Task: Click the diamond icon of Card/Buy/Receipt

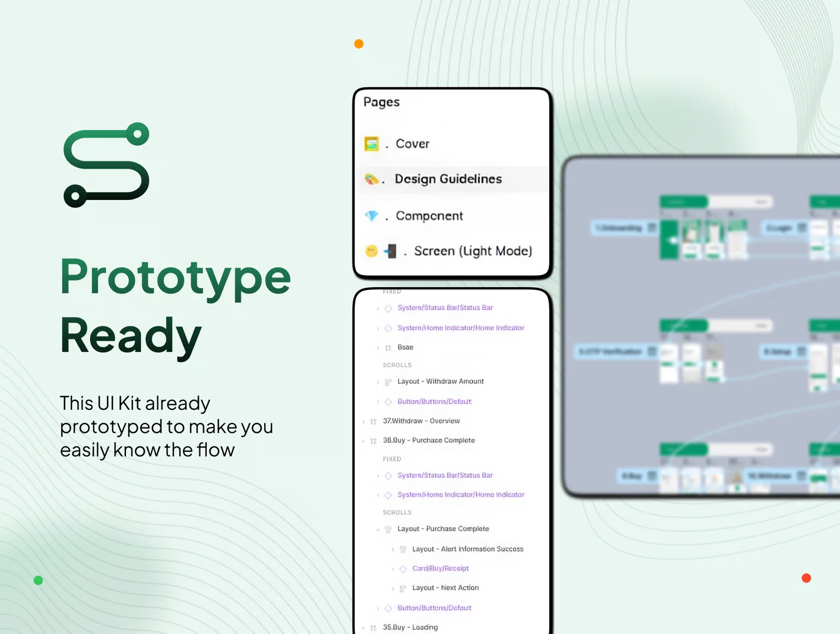Action: [403, 569]
